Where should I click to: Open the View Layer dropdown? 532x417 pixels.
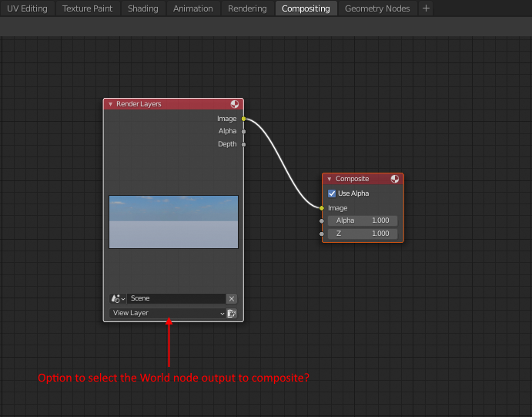click(168, 313)
